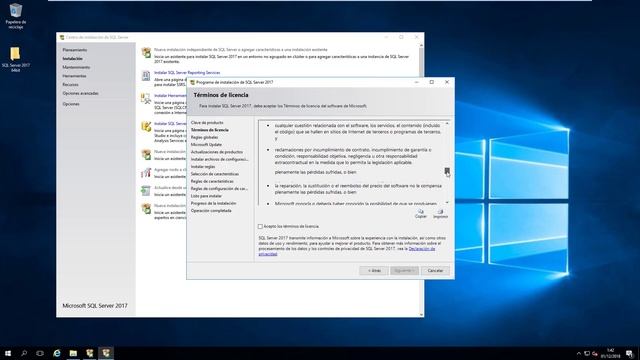640x360 pixels.
Task: Click 'Actualice desde' upgrade icon
Action: coord(146,191)
